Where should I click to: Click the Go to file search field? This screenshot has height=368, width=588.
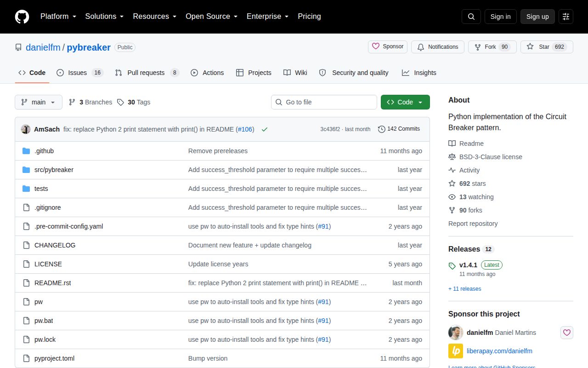click(x=324, y=102)
